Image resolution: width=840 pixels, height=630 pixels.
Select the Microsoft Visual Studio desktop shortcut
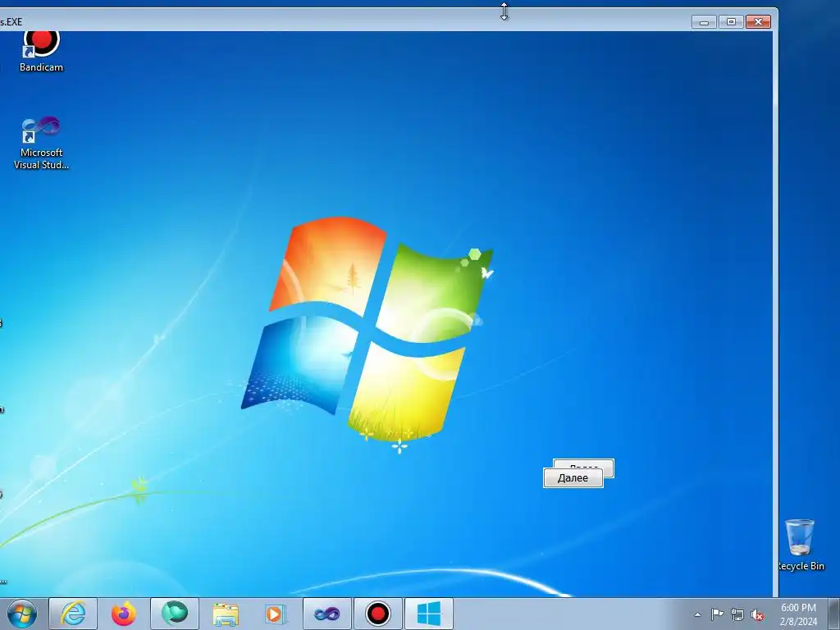[41, 143]
